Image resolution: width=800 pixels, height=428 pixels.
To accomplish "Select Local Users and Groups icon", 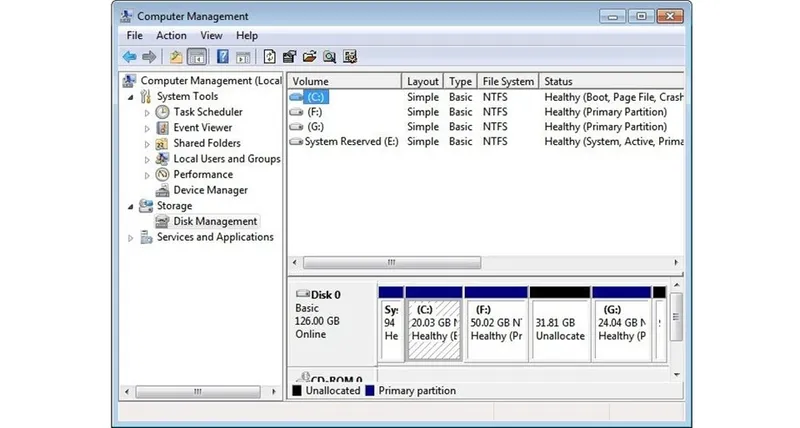I will click(162, 159).
